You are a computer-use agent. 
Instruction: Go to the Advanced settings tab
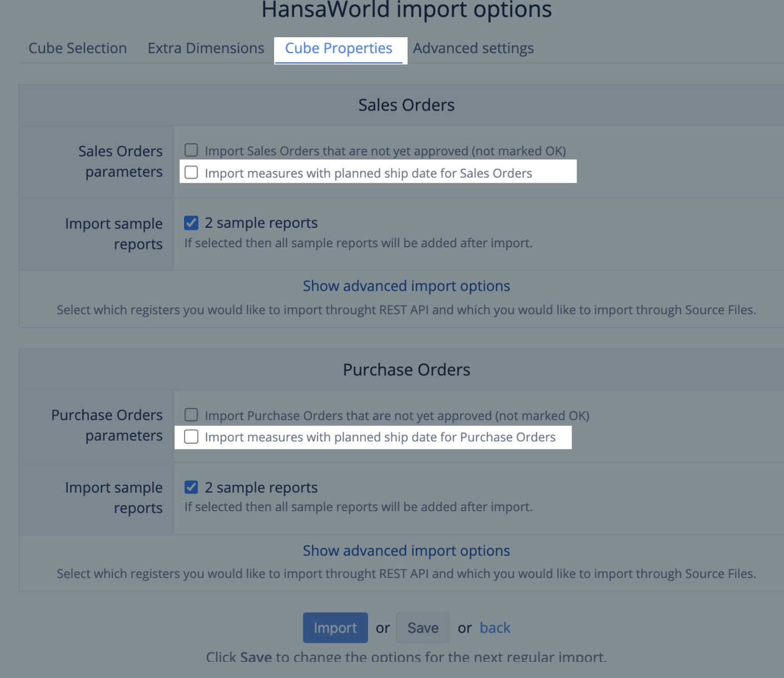tap(473, 48)
